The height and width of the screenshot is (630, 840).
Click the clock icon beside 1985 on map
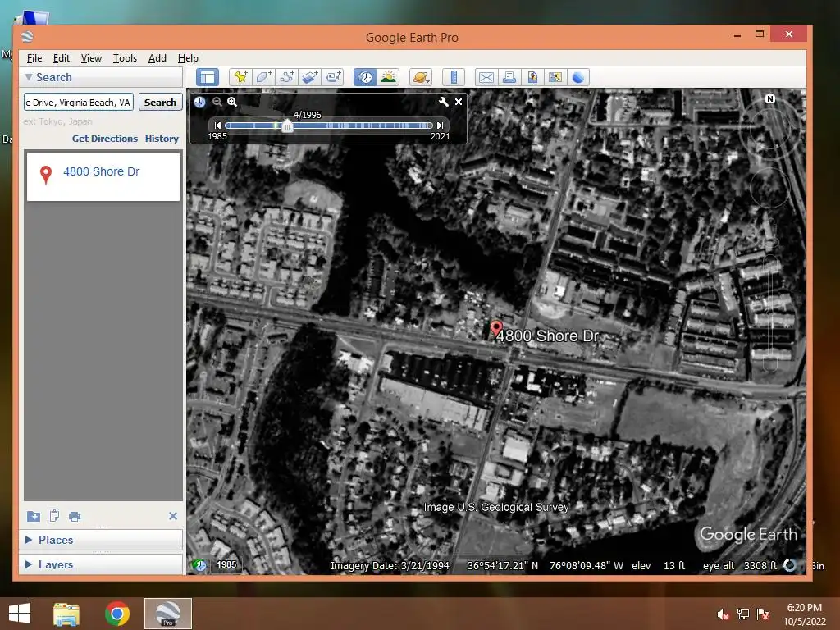click(199, 564)
